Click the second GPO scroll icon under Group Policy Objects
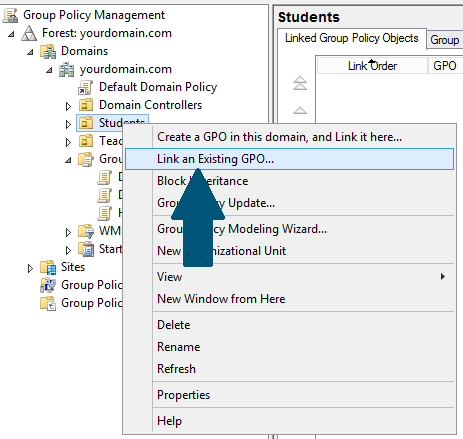463x439 pixels. click(x=105, y=195)
